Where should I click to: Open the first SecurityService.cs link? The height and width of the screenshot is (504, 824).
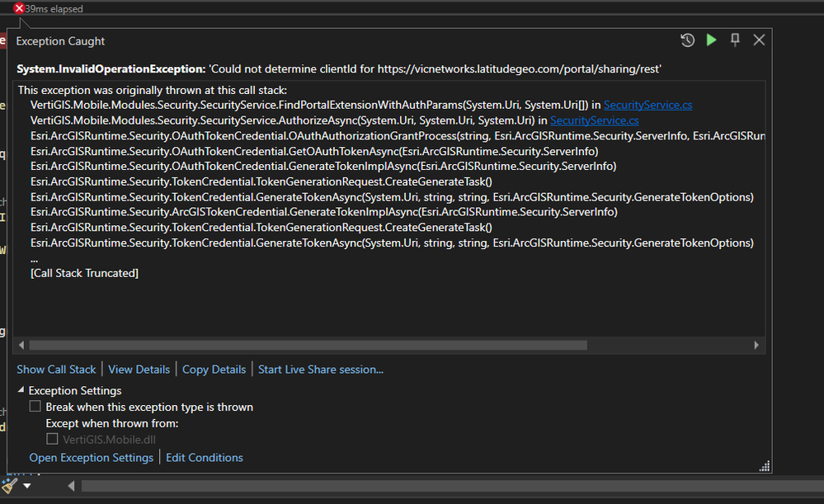pos(636,105)
